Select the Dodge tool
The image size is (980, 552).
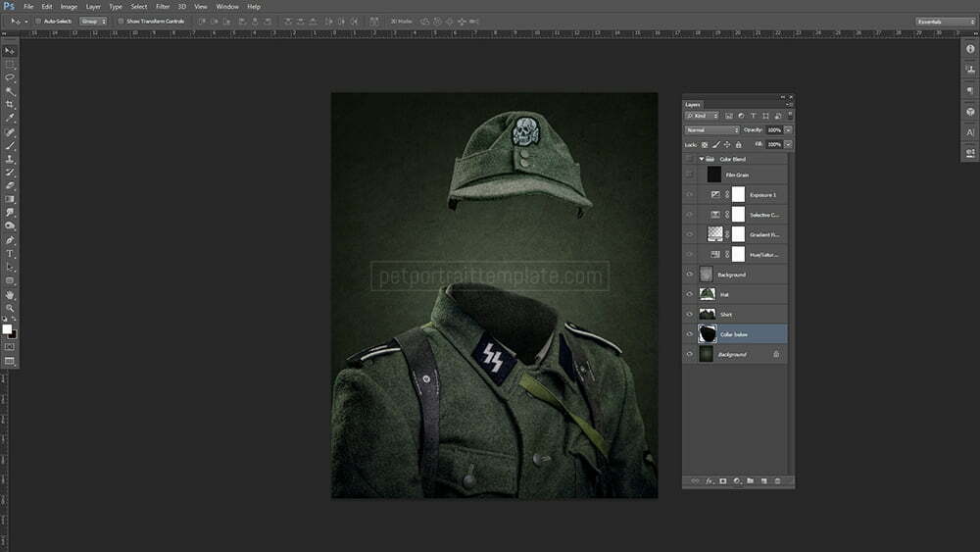[x=10, y=226]
